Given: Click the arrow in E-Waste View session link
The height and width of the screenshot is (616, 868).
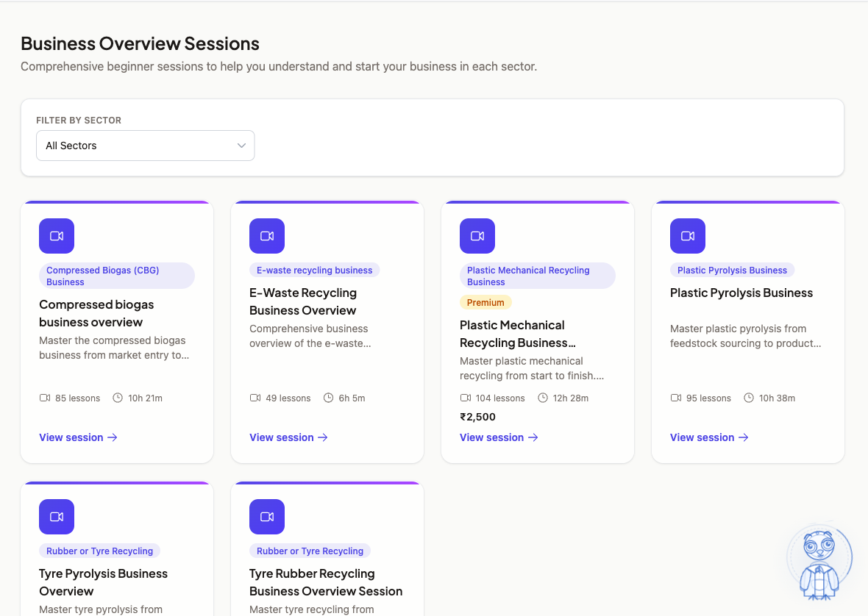Looking at the screenshot, I should [x=323, y=437].
